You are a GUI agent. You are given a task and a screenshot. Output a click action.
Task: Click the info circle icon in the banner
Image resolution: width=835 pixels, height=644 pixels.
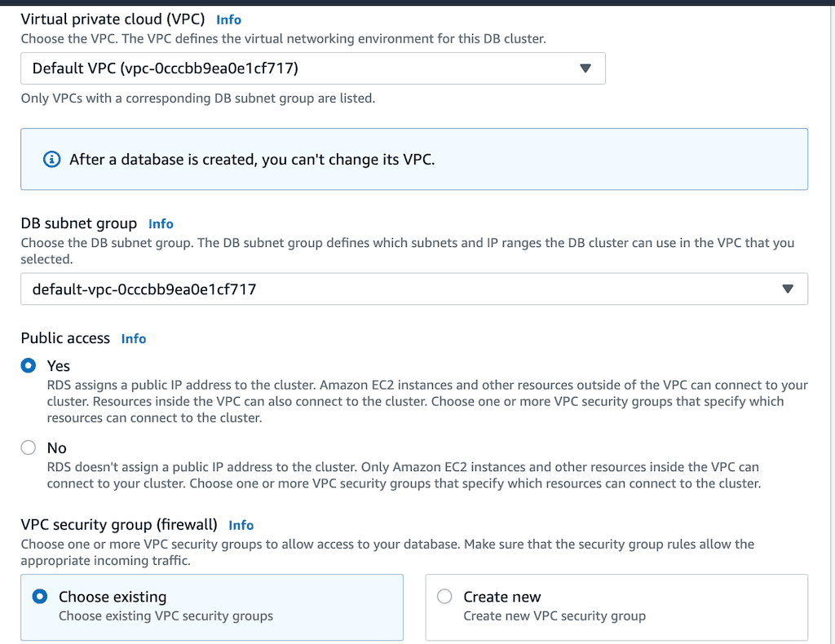51,159
